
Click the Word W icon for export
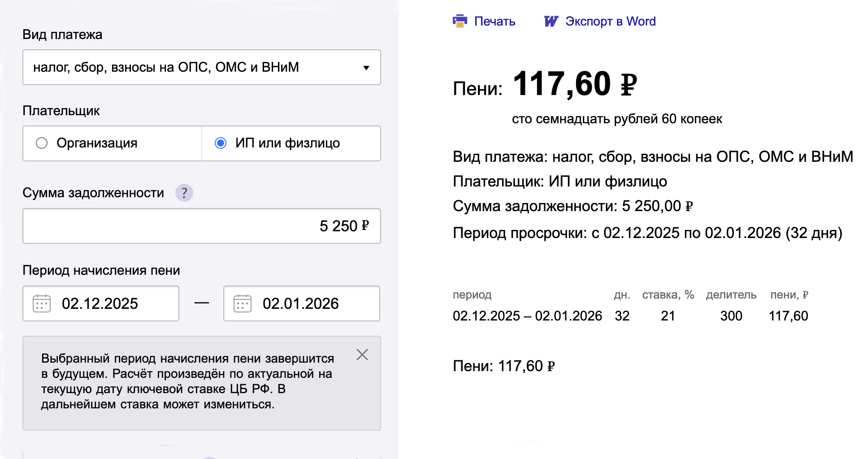pyautogui.click(x=551, y=21)
